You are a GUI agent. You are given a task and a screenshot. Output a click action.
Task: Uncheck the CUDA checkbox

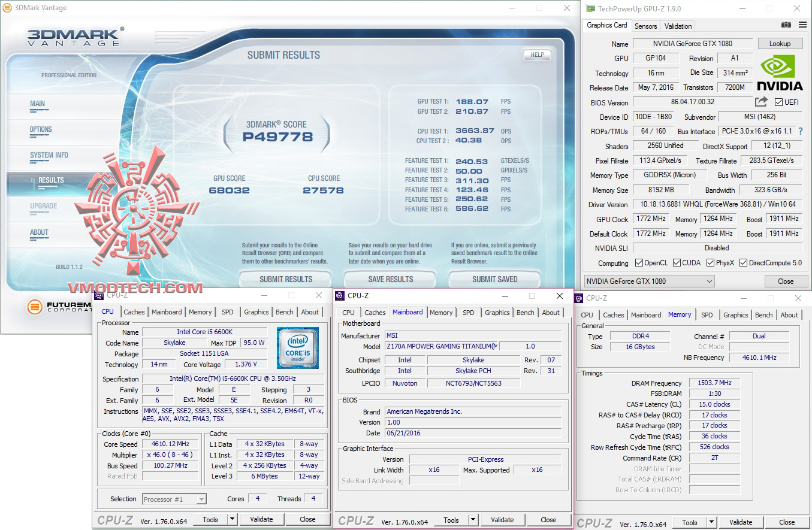678,262
